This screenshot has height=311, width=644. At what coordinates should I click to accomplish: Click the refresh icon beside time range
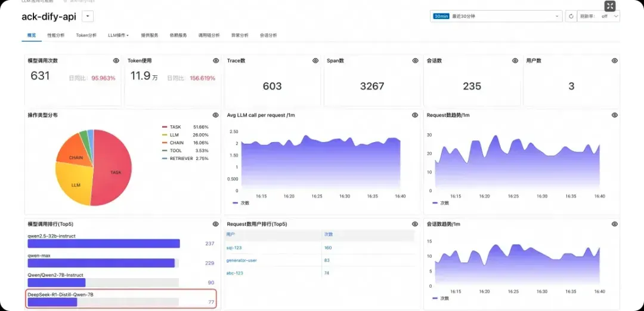571,17
